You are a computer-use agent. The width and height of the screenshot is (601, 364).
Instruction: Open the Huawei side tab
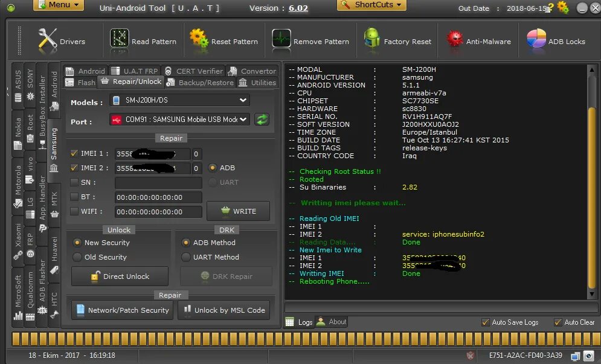click(54, 255)
